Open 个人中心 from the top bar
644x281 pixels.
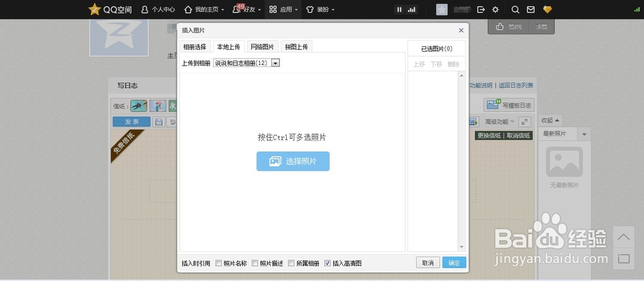158,10
